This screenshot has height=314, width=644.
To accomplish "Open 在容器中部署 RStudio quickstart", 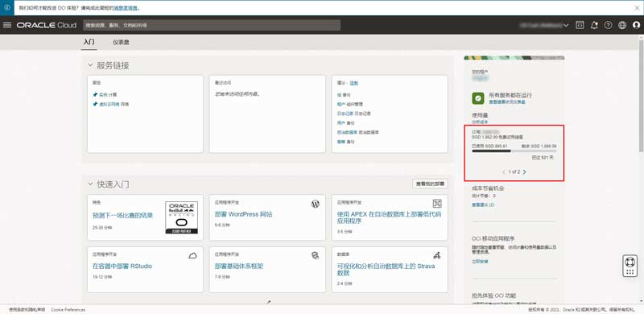I will (x=122, y=266).
